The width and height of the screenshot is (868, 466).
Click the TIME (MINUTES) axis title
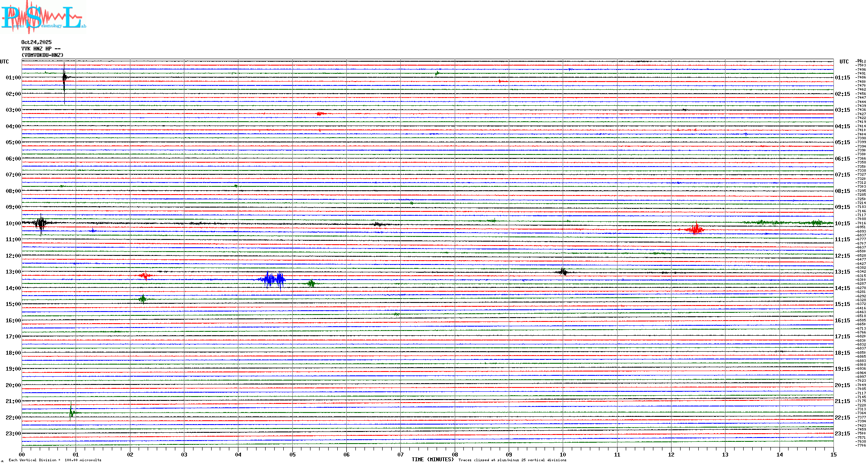click(x=433, y=460)
